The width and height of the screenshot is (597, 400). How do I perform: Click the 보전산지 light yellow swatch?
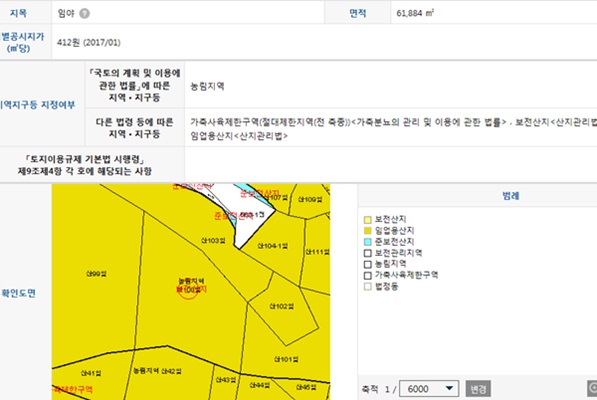coord(367,220)
